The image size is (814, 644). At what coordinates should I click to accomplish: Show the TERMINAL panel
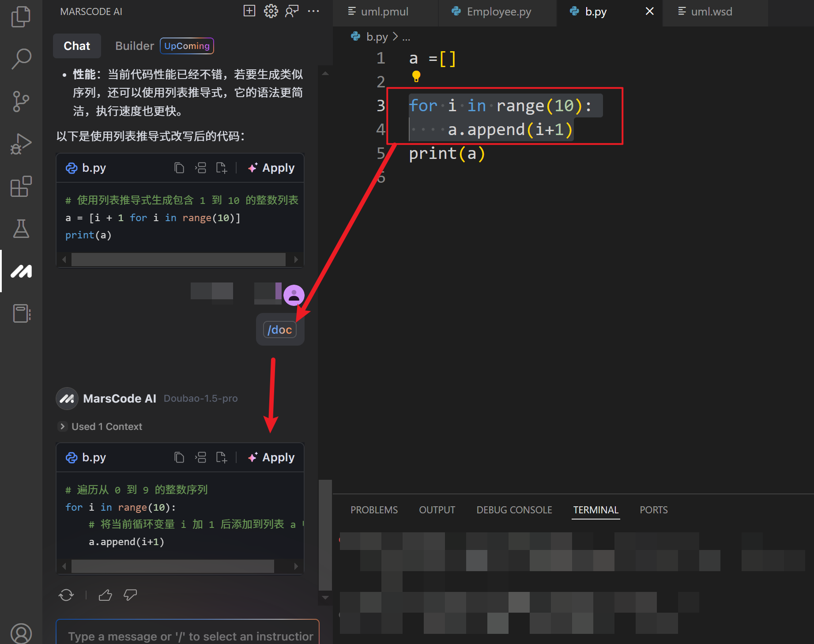[x=595, y=510]
